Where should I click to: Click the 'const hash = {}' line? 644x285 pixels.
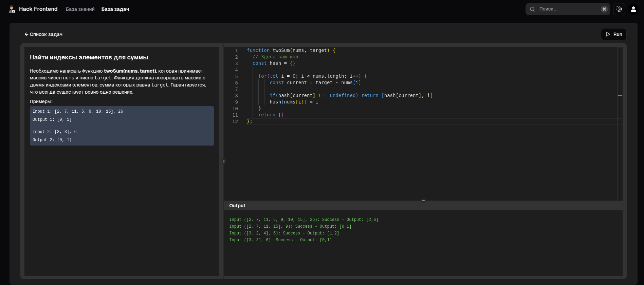(274, 63)
